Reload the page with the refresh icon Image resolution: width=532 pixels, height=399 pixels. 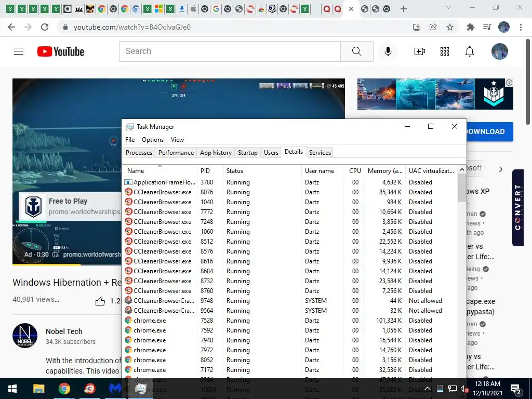coord(45,27)
